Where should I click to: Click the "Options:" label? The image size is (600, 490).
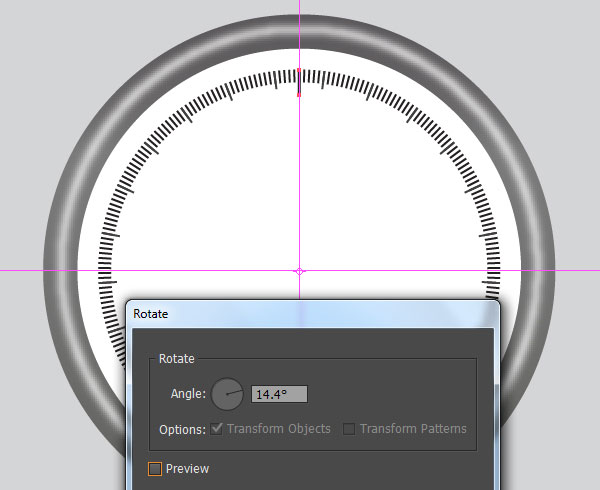click(x=183, y=430)
